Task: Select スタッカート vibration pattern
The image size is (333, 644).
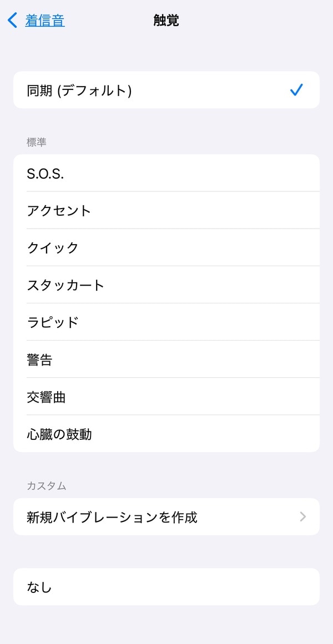Action: tap(65, 285)
